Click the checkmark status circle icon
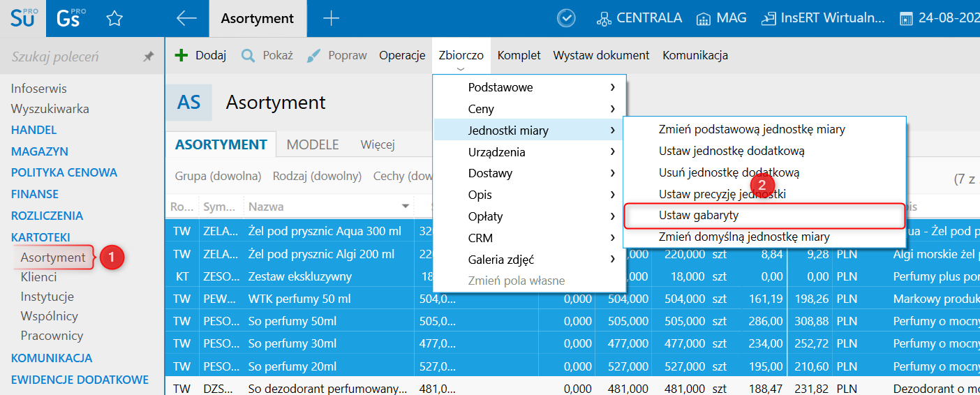Viewport: 980px width, 395px height. (x=567, y=19)
